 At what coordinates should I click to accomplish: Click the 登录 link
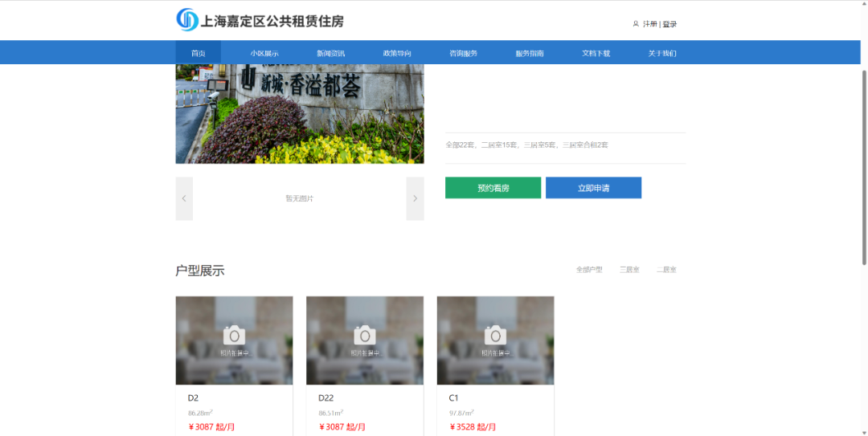[669, 24]
